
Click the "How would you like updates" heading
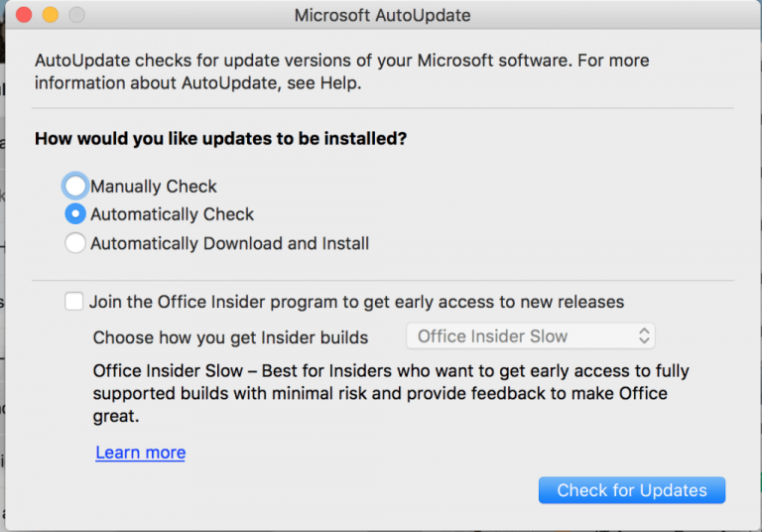[x=220, y=139]
